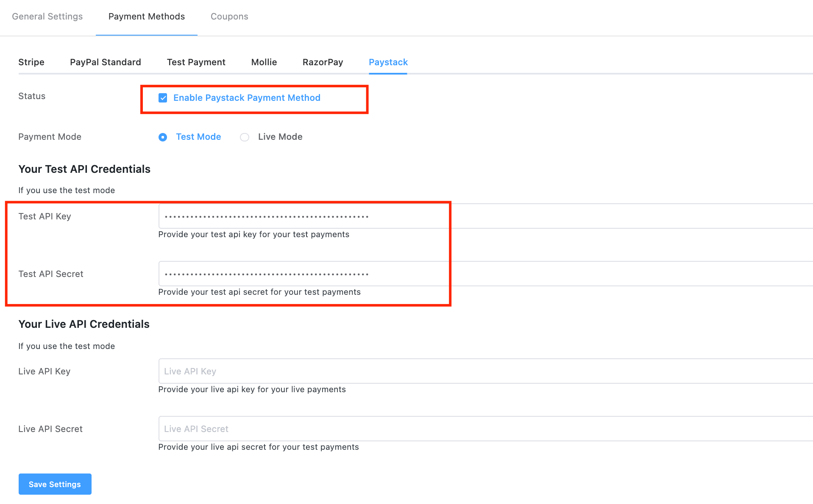Image resolution: width=813 pixels, height=504 pixels.
Task: Open the PayPal Standard tab
Action: tap(106, 62)
